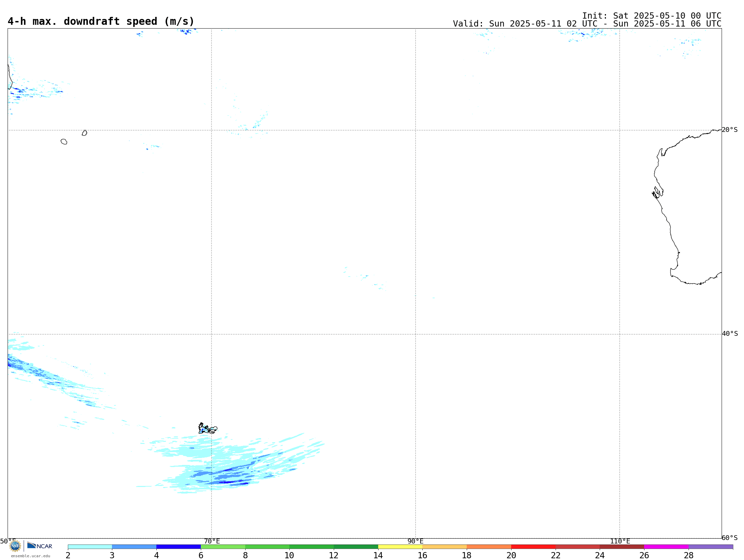Screen dimensions: 744x560
Task: Click the NCAR logo
Action: click(x=40, y=546)
